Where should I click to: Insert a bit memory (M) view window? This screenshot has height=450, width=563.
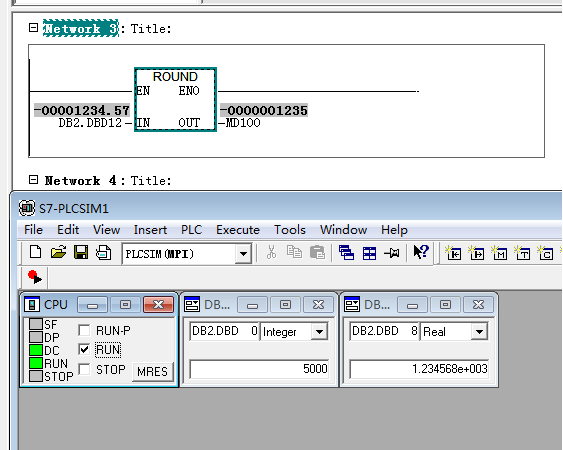point(499,253)
